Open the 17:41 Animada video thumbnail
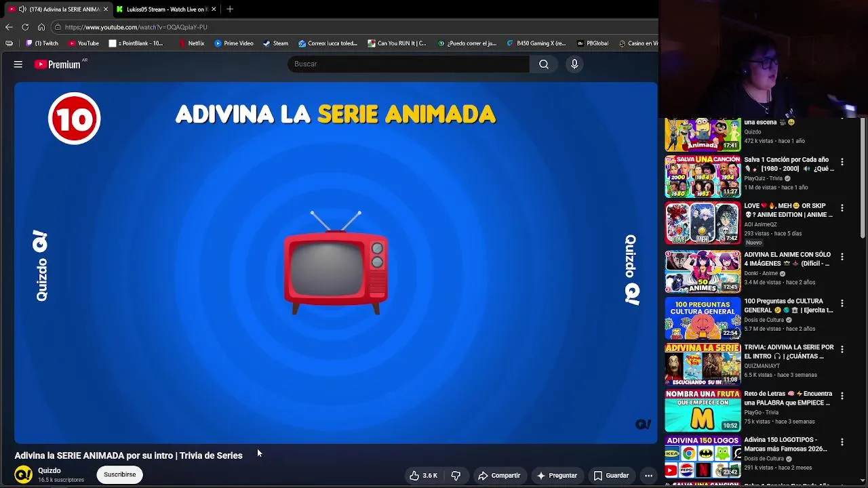 pos(703,135)
